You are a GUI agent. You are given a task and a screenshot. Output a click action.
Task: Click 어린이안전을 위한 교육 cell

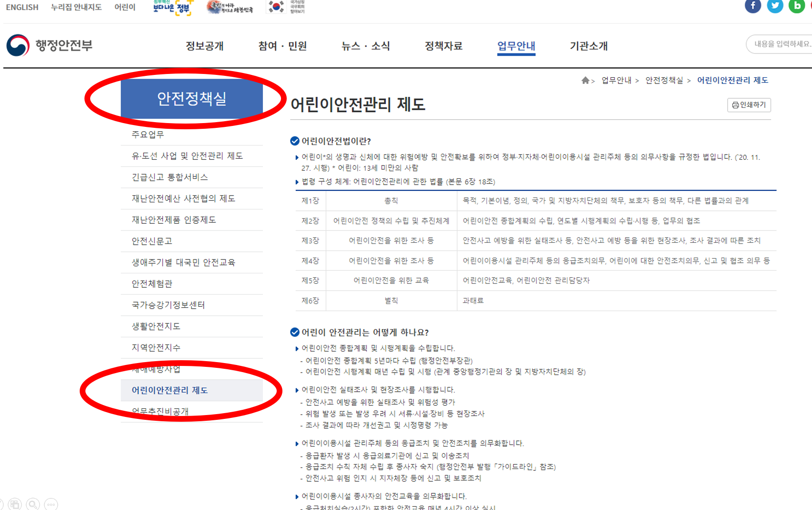[x=391, y=281]
